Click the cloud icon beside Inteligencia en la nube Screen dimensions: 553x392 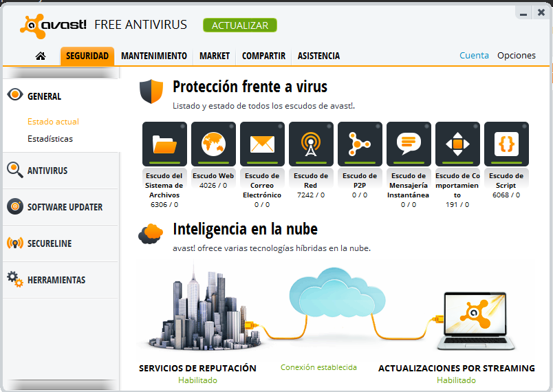point(151,234)
